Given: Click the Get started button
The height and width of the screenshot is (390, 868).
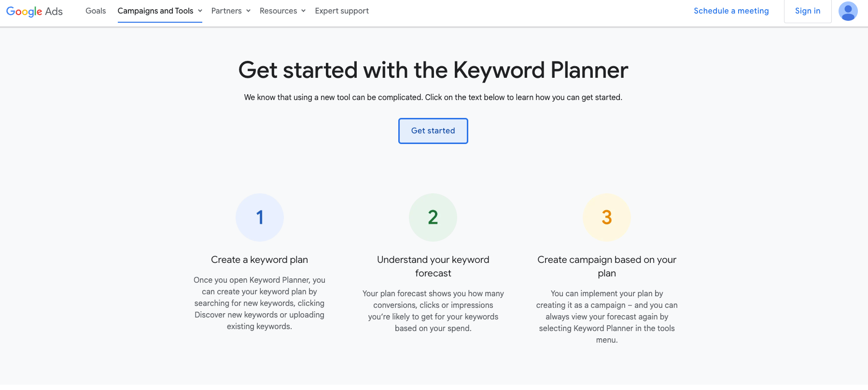Looking at the screenshot, I should [x=433, y=131].
